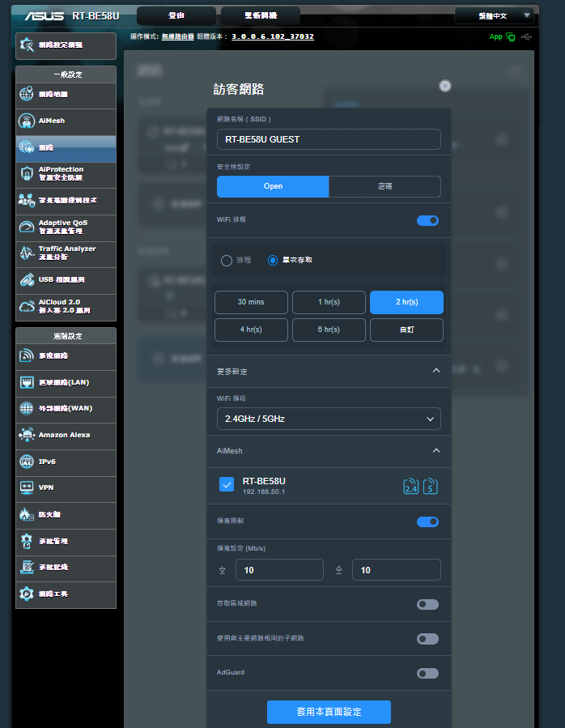
Task: Click the 2.4 band icon next to RT-BE58U
Action: [411, 486]
